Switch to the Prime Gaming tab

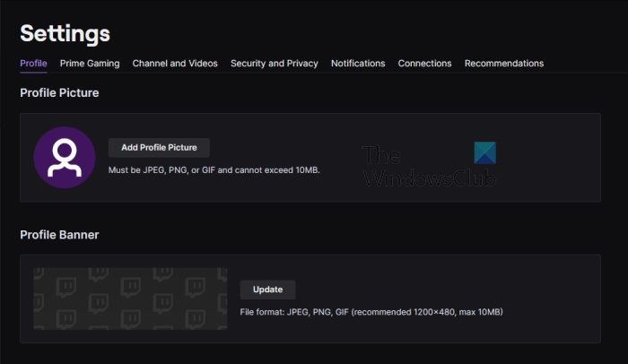(x=90, y=64)
